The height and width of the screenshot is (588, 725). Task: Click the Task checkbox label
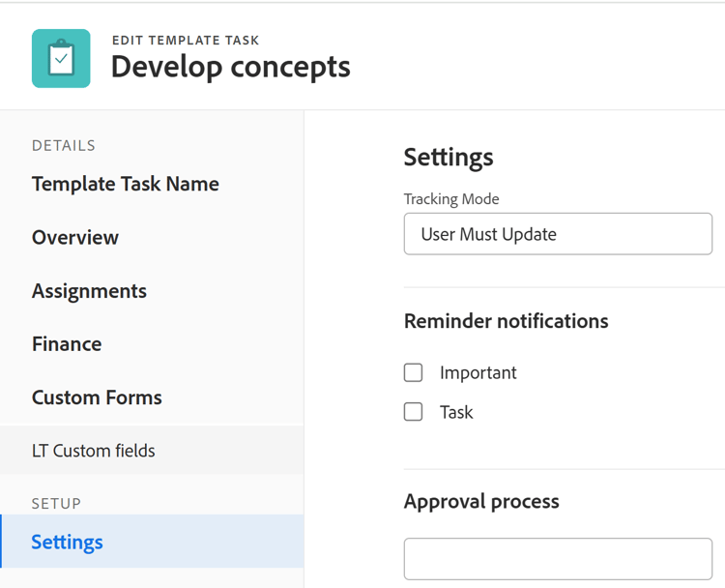click(456, 412)
